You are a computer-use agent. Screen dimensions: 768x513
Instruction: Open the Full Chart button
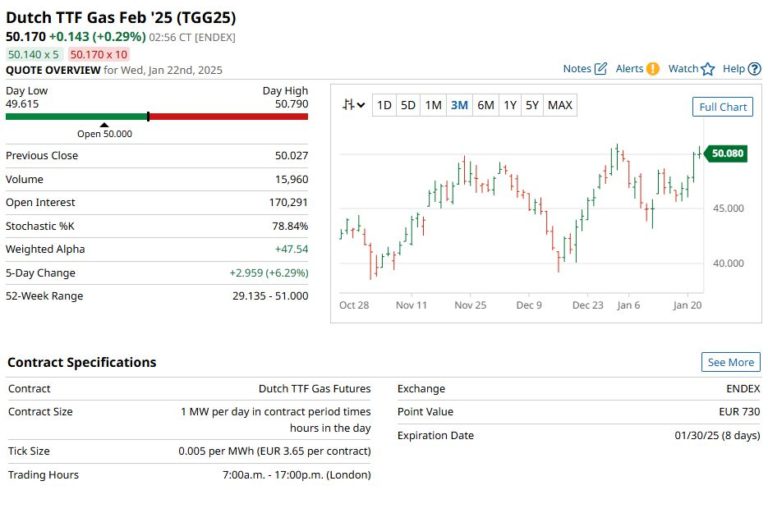coord(722,107)
